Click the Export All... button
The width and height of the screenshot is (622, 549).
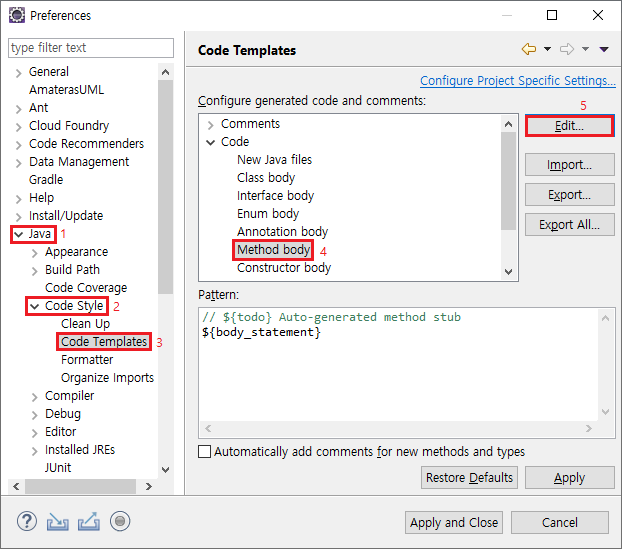point(570,225)
